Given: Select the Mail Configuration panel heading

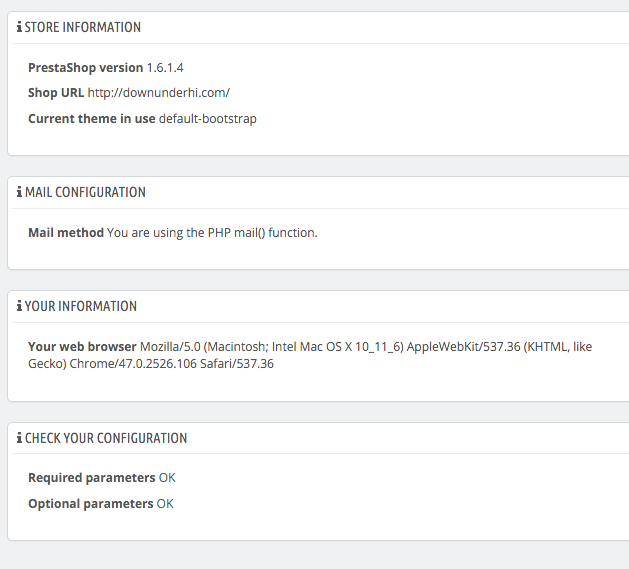Looking at the screenshot, I should [85, 192].
